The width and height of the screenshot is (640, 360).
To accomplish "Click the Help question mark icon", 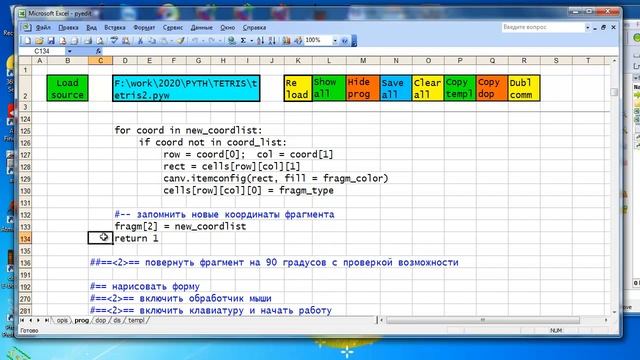I will tap(344, 40).
